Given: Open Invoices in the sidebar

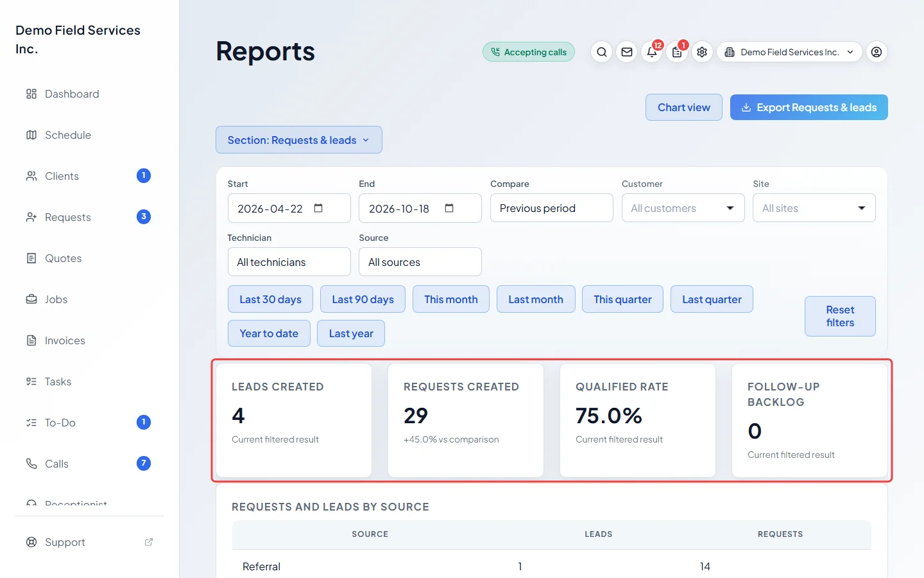Looking at the screenshot, I should point(90,340).
